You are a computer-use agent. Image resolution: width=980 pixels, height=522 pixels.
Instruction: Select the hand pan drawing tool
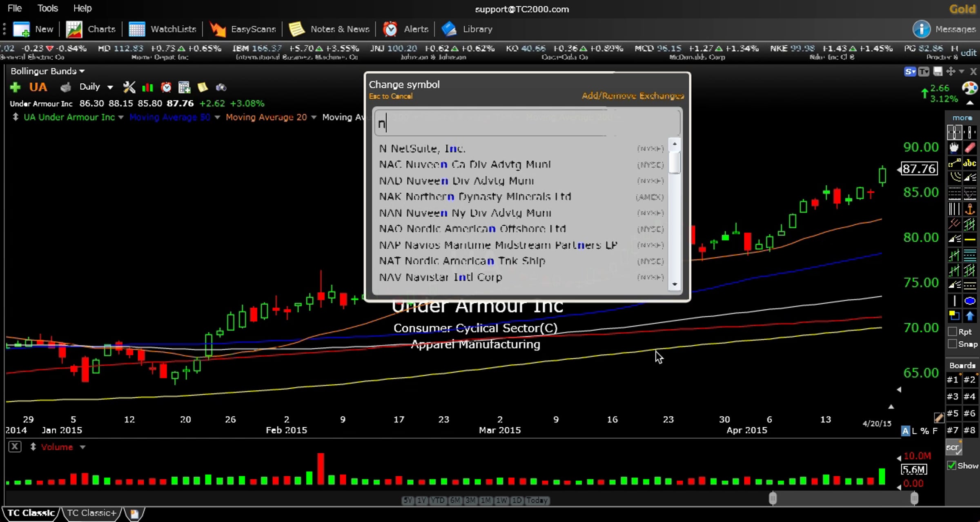(x=954, y=147)
